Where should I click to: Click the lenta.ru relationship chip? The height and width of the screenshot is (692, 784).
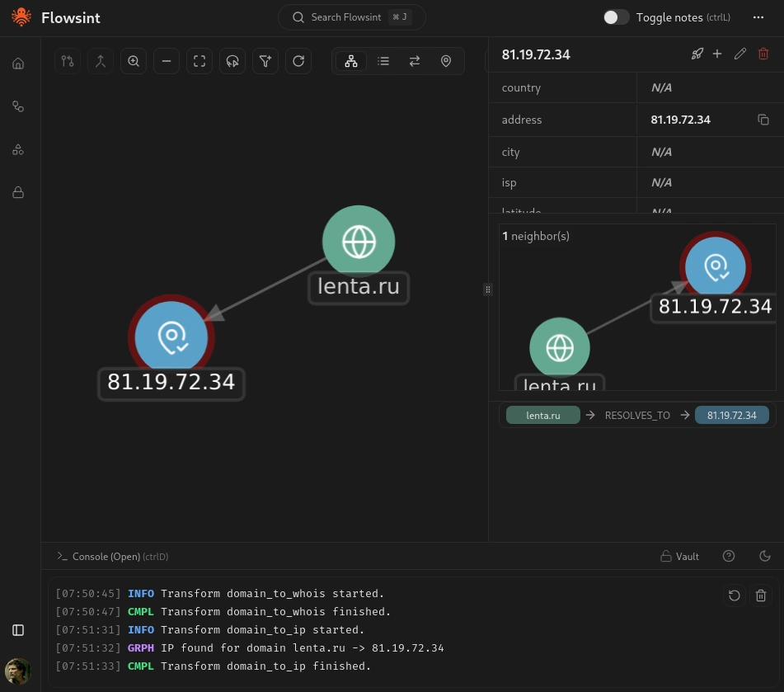(543, 416)
